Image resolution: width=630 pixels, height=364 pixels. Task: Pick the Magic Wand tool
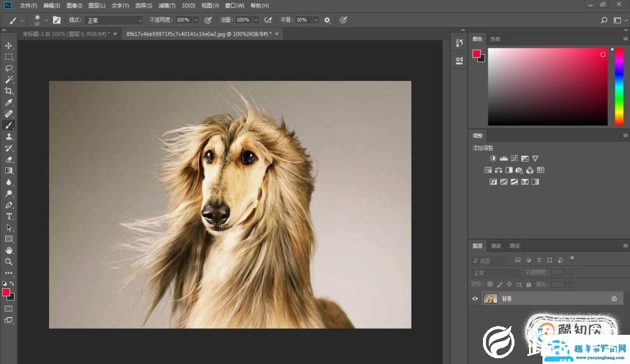tap(9, 80)
